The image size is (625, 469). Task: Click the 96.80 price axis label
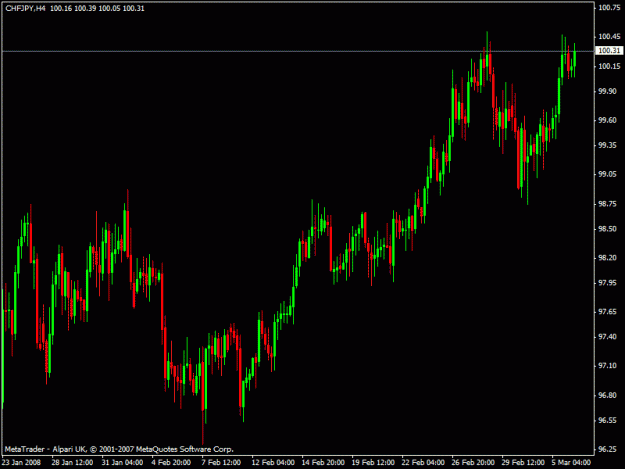pyautogui.click(x=607, y=395)
